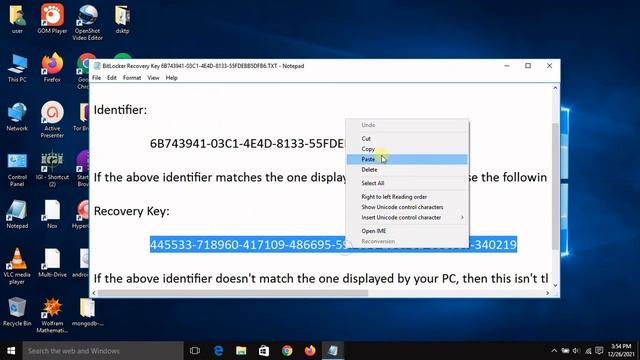Select the Multi-Drive desktop icon
Viewport: 640px width, 360px height.
pyautogui.click(x=52, y=263)
